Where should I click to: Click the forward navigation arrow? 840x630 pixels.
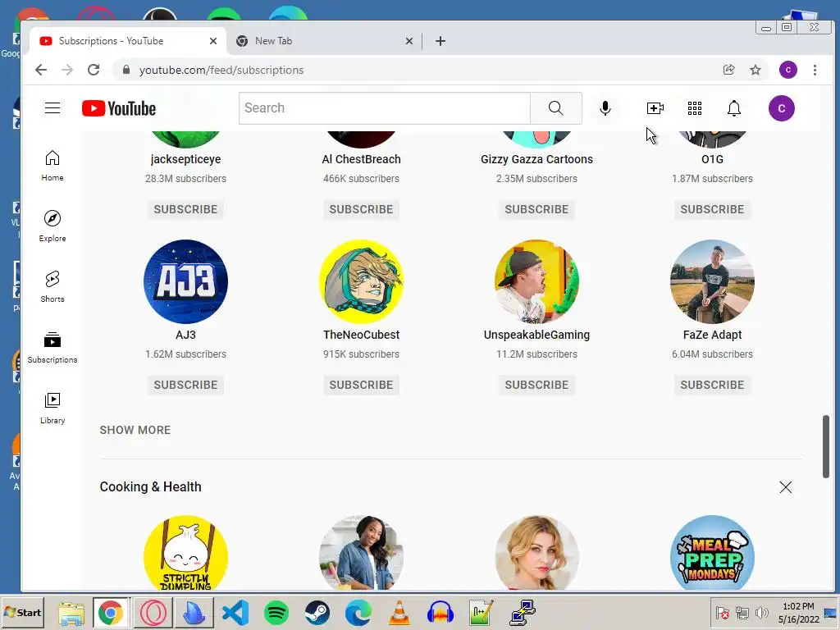point(67,70)
